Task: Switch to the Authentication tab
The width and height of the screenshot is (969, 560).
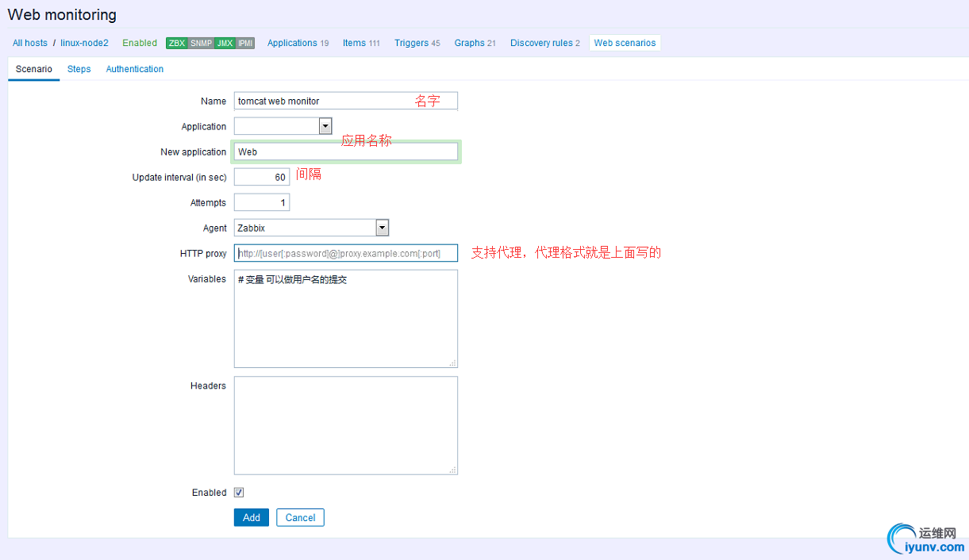Action: coord(135,69)
